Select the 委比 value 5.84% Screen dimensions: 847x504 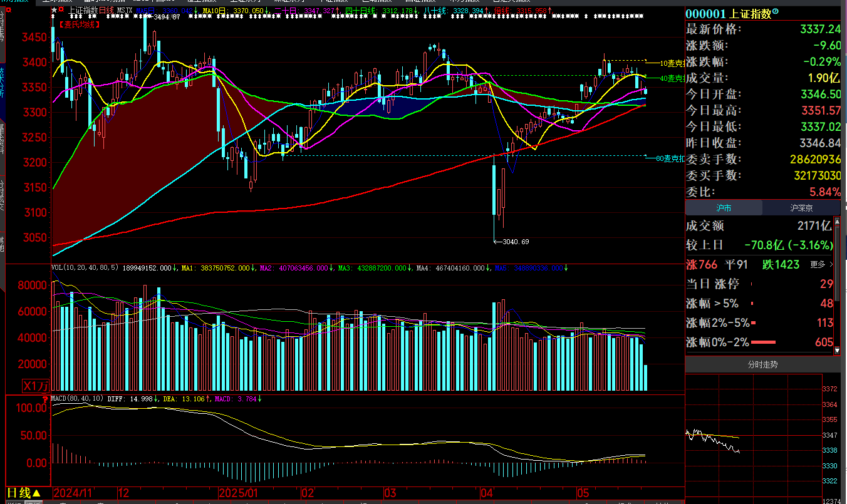click(824, 192)
